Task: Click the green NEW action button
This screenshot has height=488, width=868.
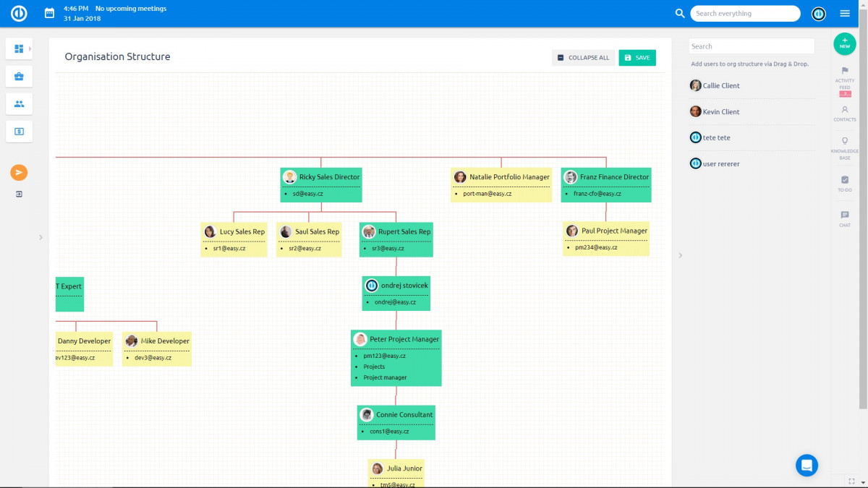Action: click(845, 44)
